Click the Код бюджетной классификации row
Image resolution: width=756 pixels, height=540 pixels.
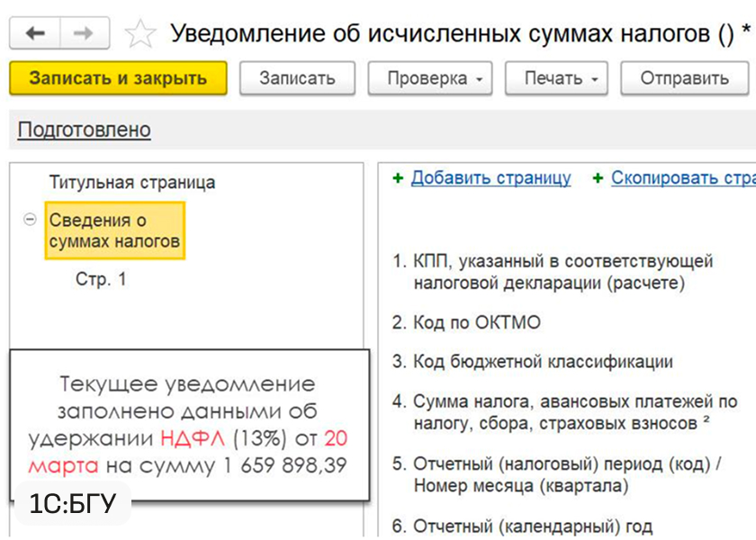pyautogui.click(x=542, y=362)
